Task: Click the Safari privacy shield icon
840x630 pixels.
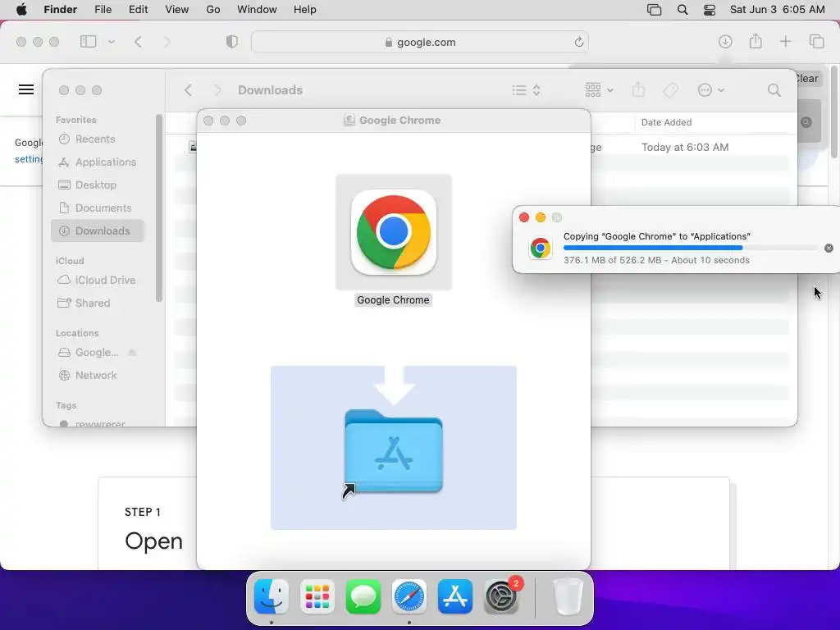Action: 231,42
